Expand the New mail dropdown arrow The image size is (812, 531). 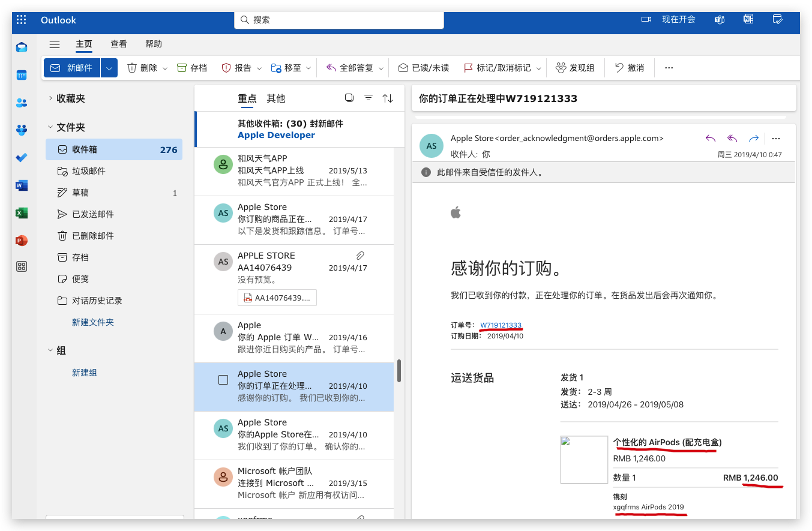(109, 68)
